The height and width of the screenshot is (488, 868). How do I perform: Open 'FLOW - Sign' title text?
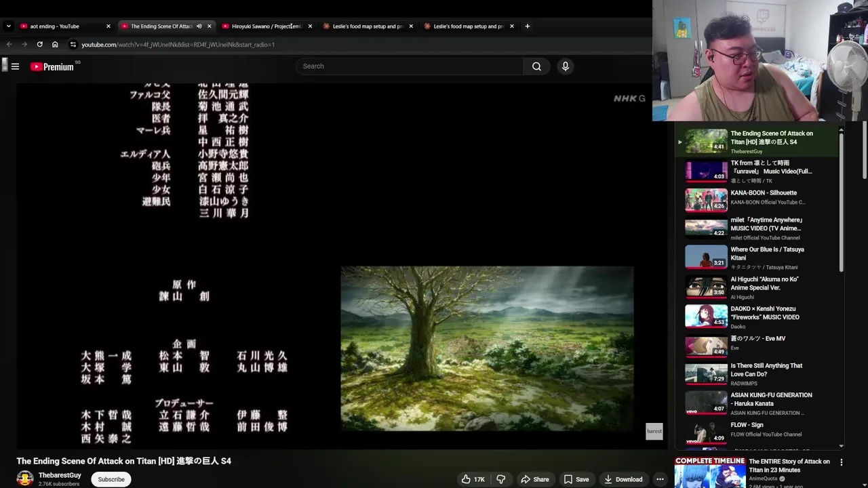click(747, 425)
